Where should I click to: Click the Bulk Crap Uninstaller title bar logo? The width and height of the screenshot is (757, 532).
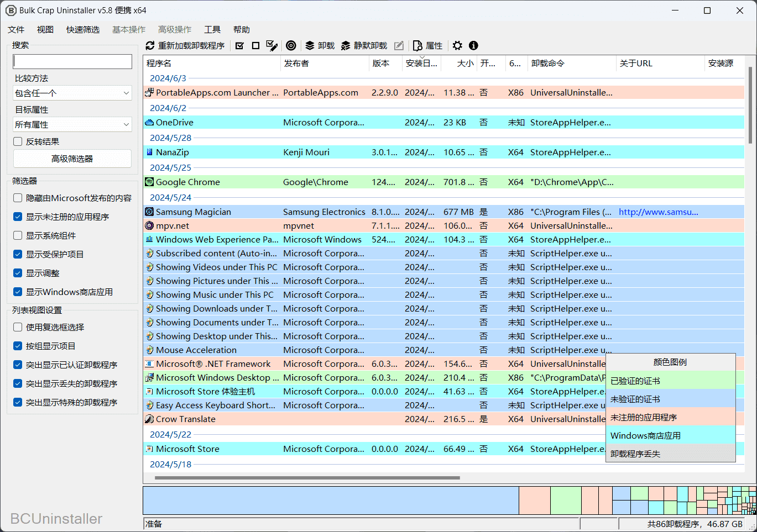(11, 10)
